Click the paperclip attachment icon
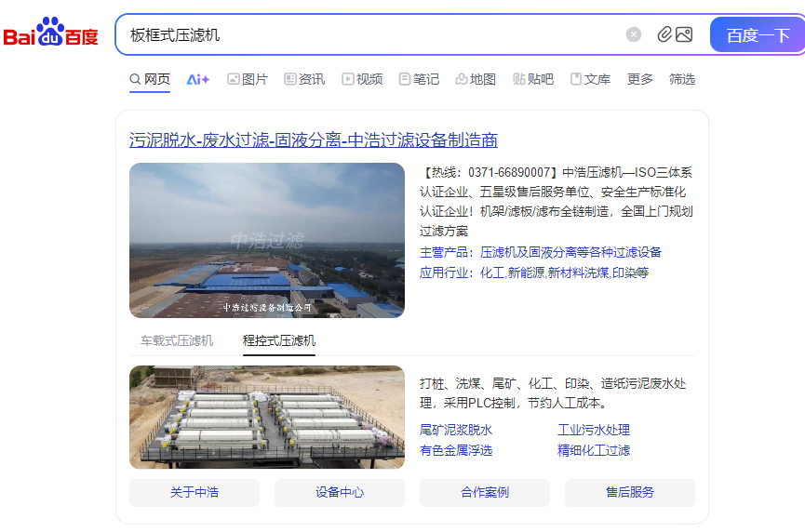The width and height of the screenshot is (805, 532). (x=664, y=34)
